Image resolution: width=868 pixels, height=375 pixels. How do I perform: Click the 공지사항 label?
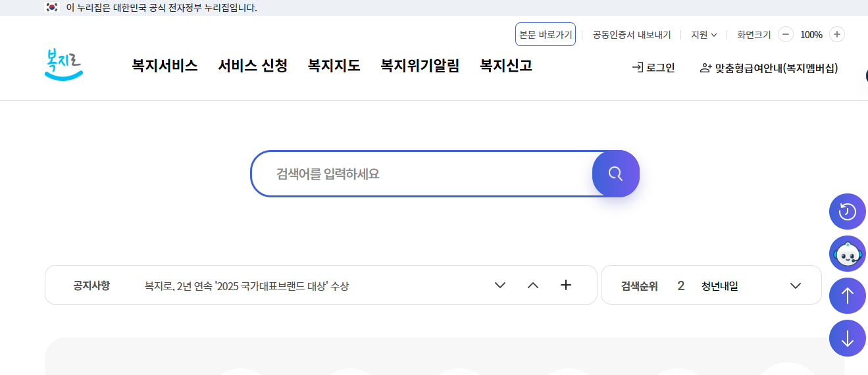click(91, 286)
